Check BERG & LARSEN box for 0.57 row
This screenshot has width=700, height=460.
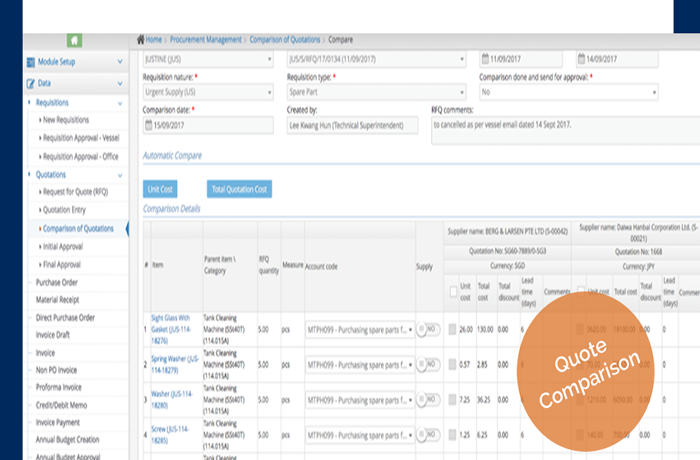pyautogui.click(x=452, y=364)
